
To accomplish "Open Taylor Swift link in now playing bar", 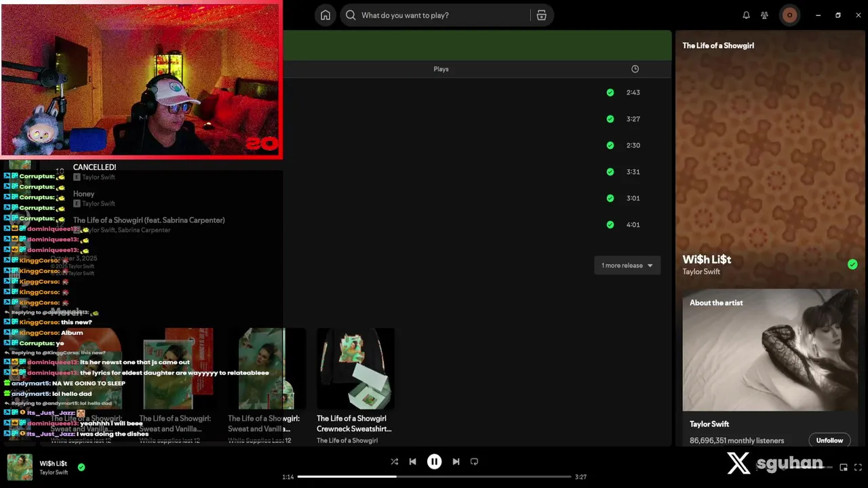I will point(54,472).
